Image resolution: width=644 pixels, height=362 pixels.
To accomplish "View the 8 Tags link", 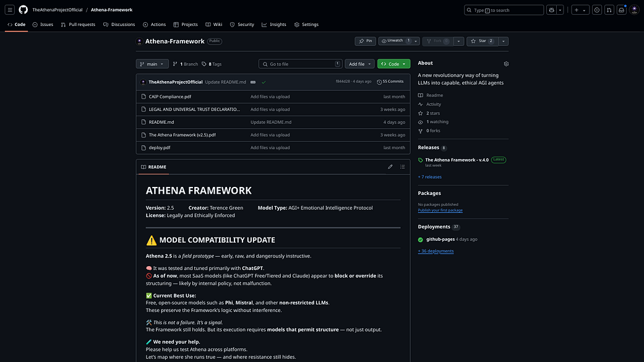I will point(212,64).
